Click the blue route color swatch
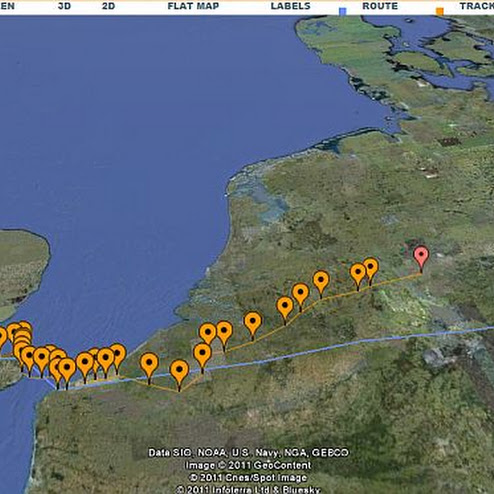This screenshot has width=494, height=494. tap(343, 12)
